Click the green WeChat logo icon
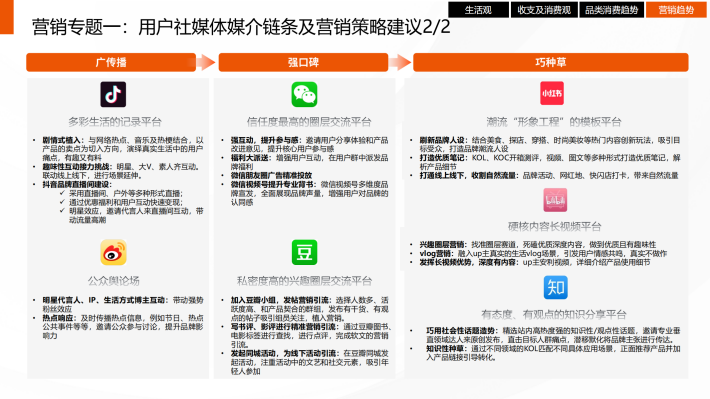The image size is (710, 399). pos(304,94)
